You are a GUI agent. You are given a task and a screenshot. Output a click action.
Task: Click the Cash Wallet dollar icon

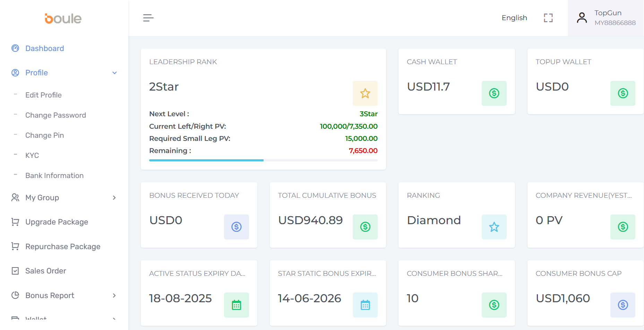point(494,93)
